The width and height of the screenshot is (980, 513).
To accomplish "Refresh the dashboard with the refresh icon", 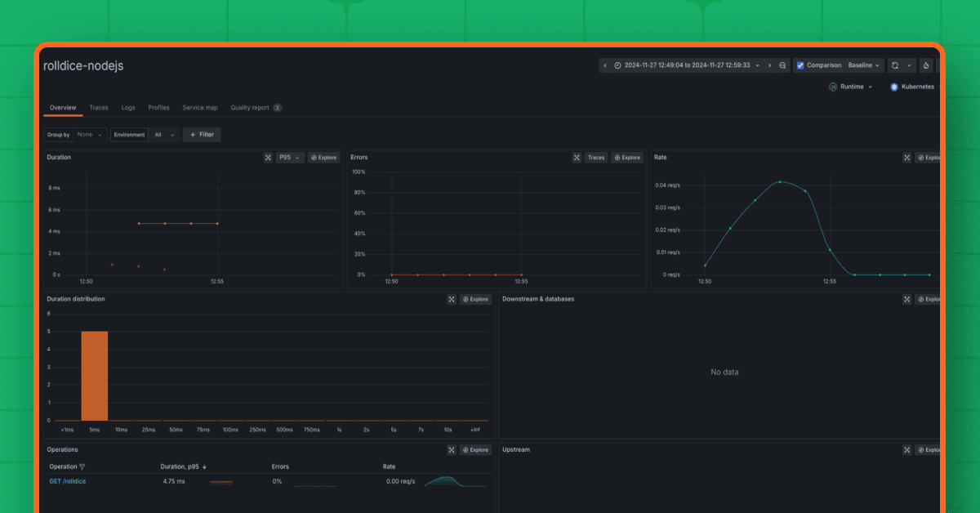I will pyautogui.click(x=894, y=65).
